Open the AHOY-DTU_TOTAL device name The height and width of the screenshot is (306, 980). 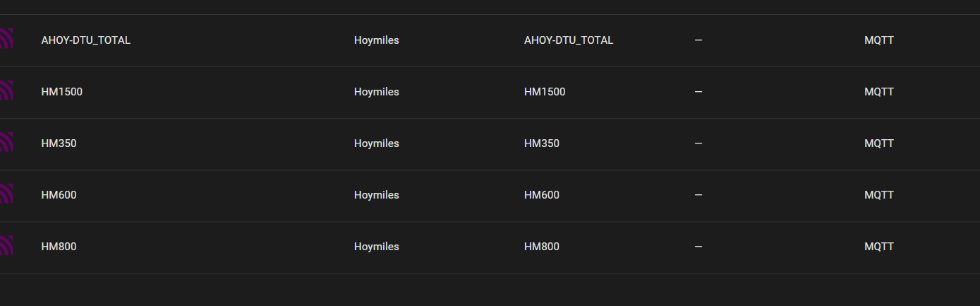pyautogui.click(x=86, y=40)
